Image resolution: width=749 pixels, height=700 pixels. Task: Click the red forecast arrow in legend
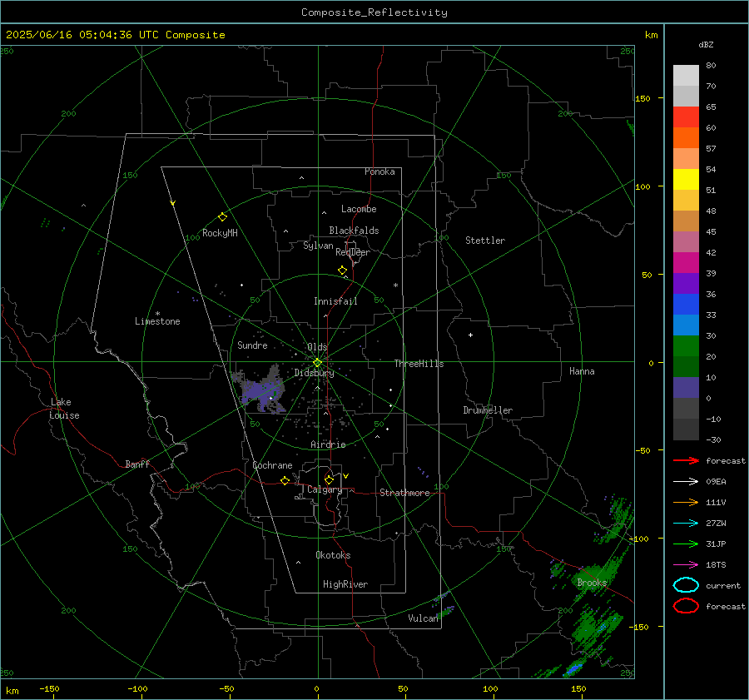[686, 460]
